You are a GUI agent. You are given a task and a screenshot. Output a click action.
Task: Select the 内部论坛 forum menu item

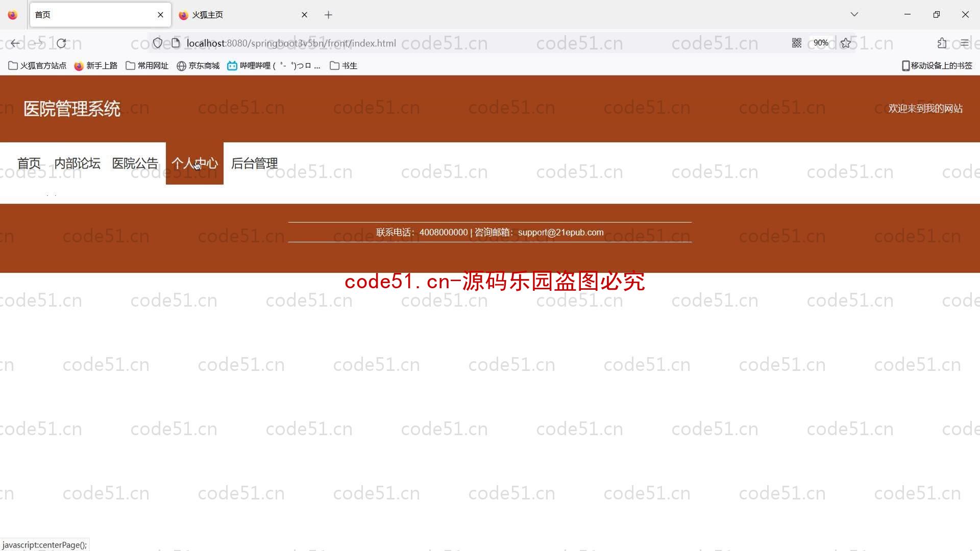pyautogui.click(x=77, y=163)
